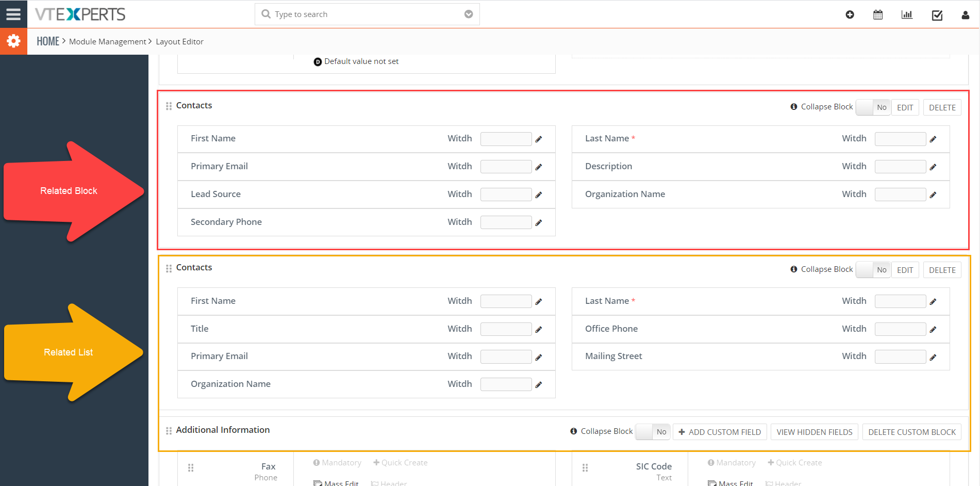Image resolution: width=980 pixels, height=486 pixels.
Task: Click the 'Additional Information' block title
Action: tap(223, 430)
